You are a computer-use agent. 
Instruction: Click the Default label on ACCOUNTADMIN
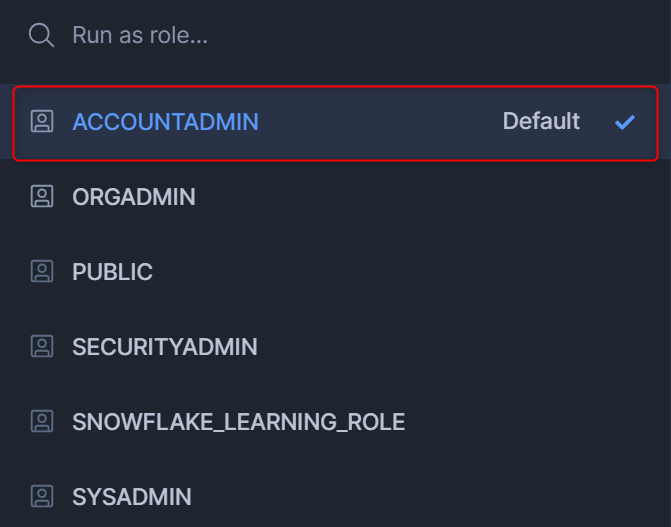(x=541, y=121)
